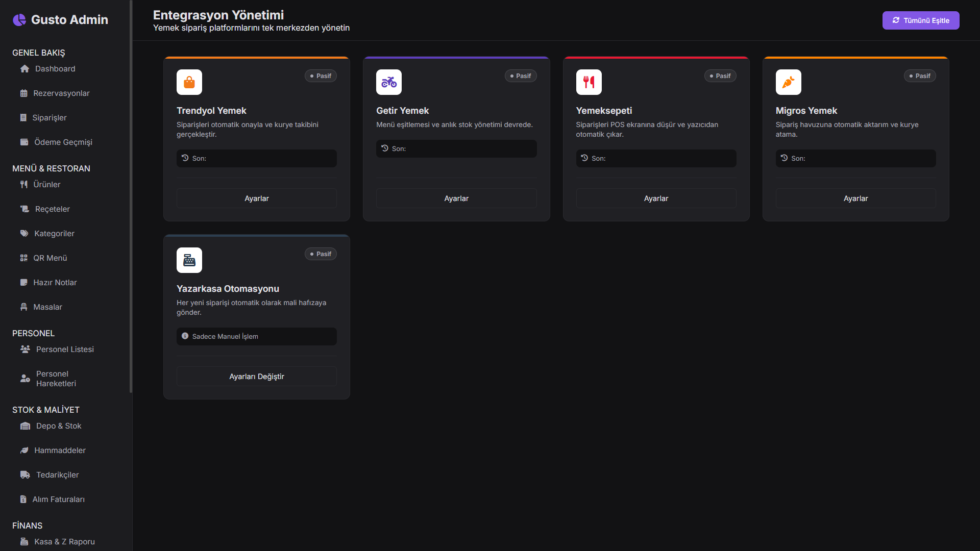Open Ayarlar for Yemeksepeti
Image resolution: width=980 pixels, height=551 pixels.
[x=656, y=198]
